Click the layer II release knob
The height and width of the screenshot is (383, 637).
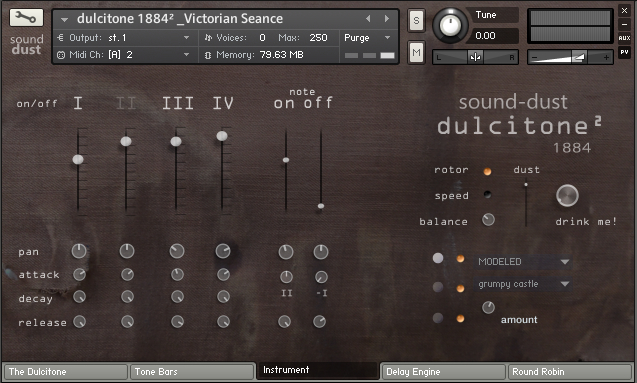(128, 322)
